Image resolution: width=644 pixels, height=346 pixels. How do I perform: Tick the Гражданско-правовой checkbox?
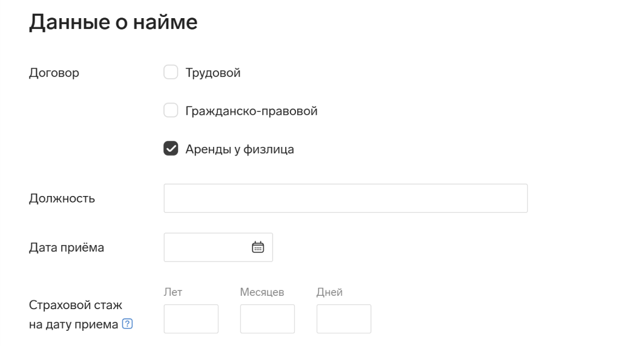tap(171, 111)
